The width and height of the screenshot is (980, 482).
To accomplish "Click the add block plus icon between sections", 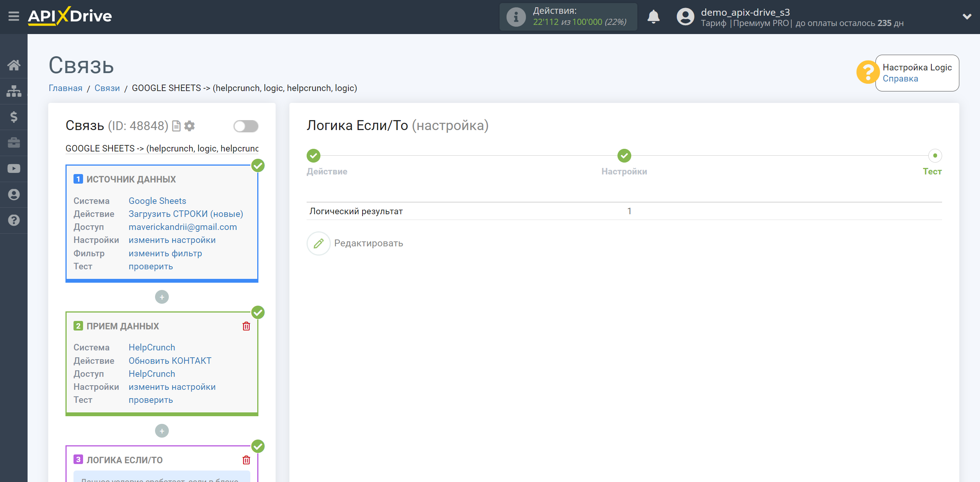I will 162,296.
